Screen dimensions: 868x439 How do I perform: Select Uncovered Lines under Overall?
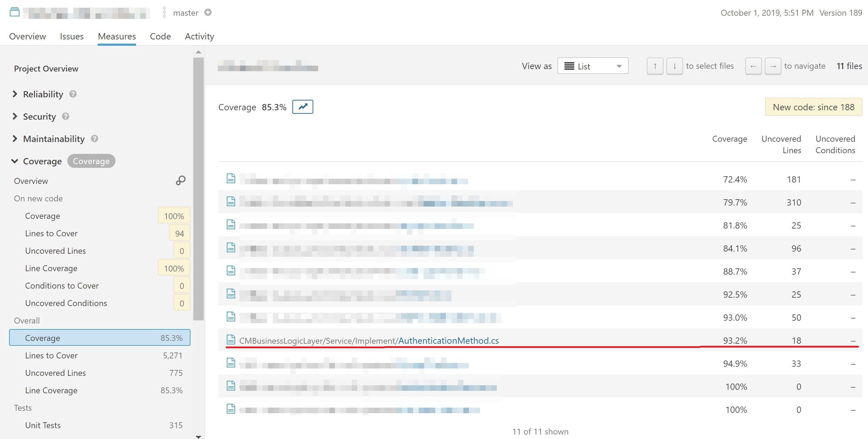tap(55, 373)
